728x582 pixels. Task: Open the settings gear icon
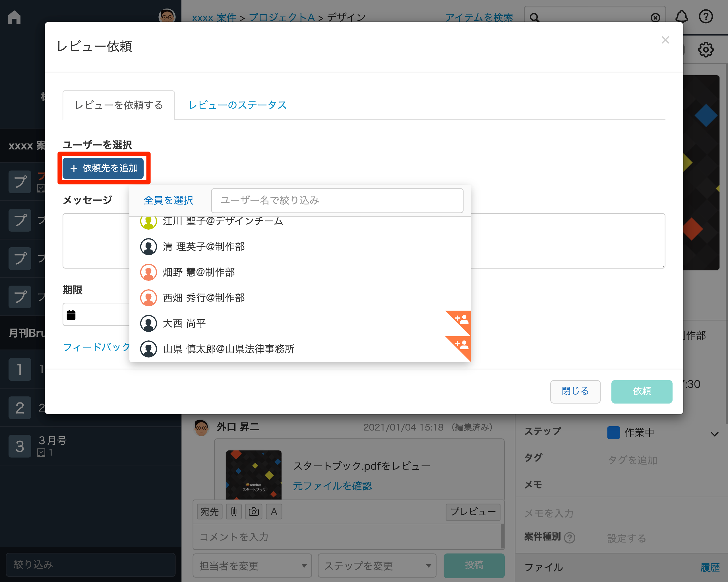click(x=706, y=49)
